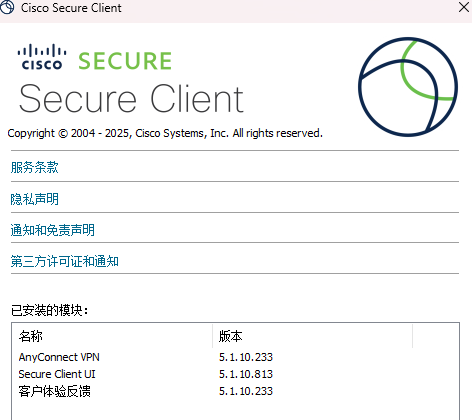Open the 隐私声明 link
This screenshot has height=420, width=472.
[x=35, y=199]
